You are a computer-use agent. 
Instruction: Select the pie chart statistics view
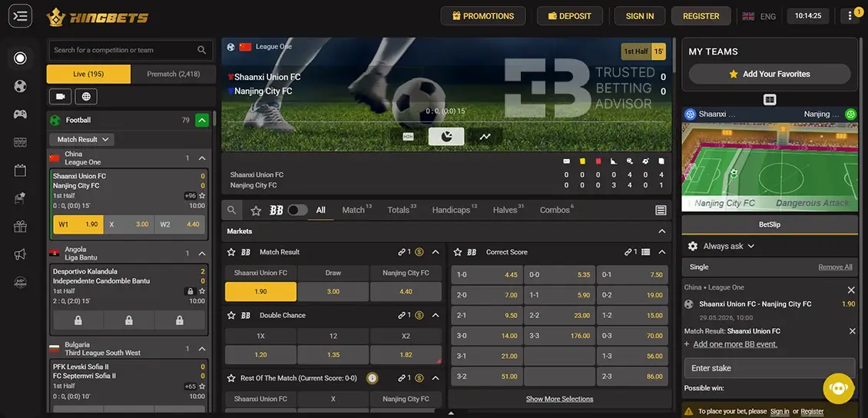click(x=446, y=136)
